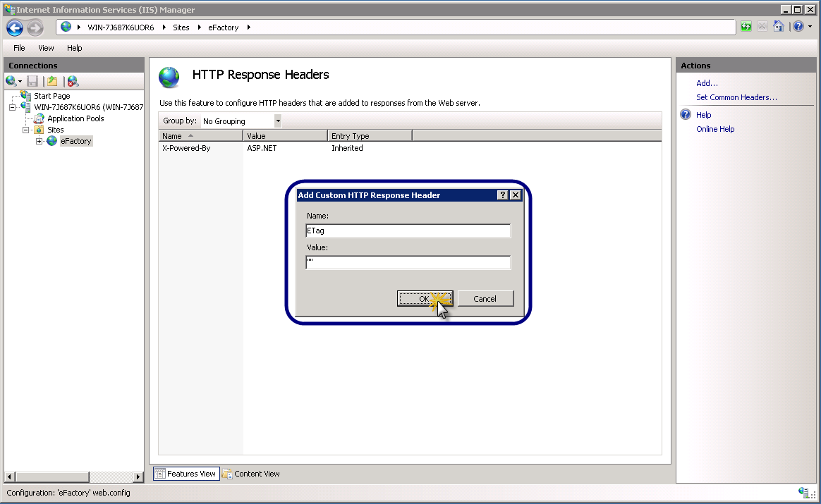Click Cancel in the dialog
The height and width of the screenshot is (504, 821).
coord(485,298)
